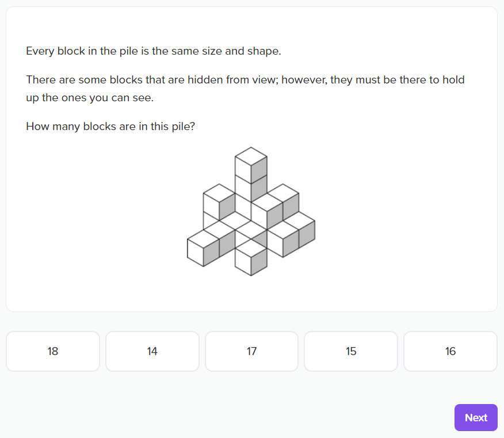Select answer option 18
504x438 pixels.
(x=53, y=351)
